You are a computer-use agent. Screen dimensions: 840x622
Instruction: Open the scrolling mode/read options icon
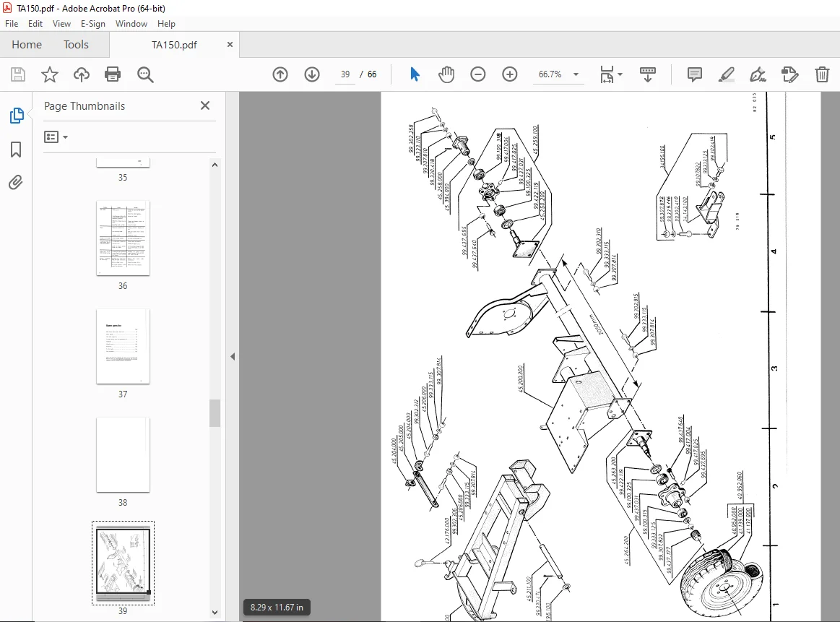tap(648, 74)
